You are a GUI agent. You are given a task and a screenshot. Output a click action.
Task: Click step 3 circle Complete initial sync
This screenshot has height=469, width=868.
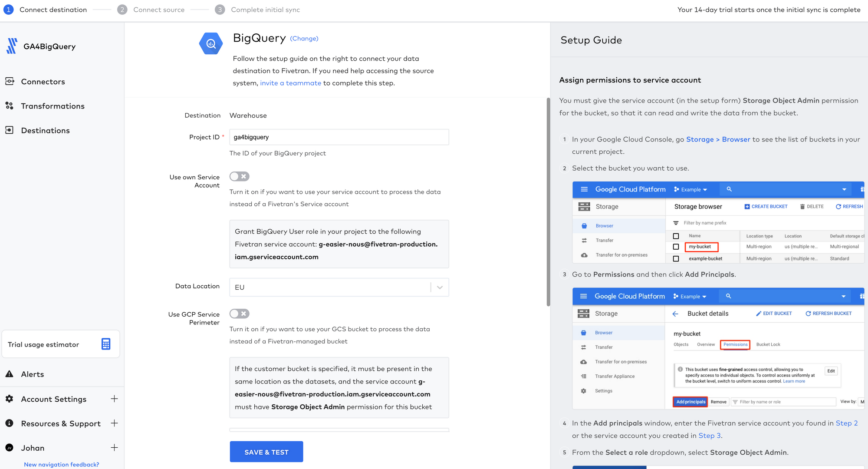[220, 10]
